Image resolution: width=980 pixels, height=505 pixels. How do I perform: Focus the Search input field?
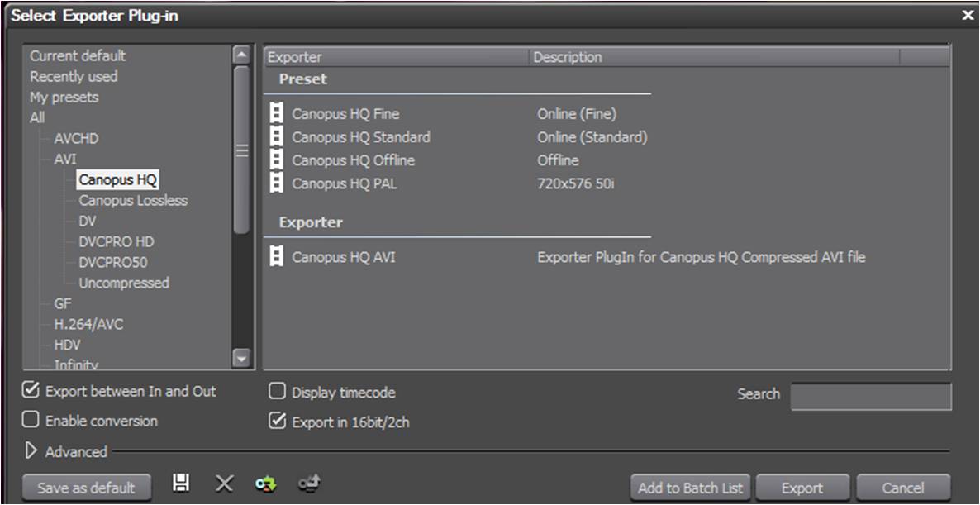[x=870, y=396]
